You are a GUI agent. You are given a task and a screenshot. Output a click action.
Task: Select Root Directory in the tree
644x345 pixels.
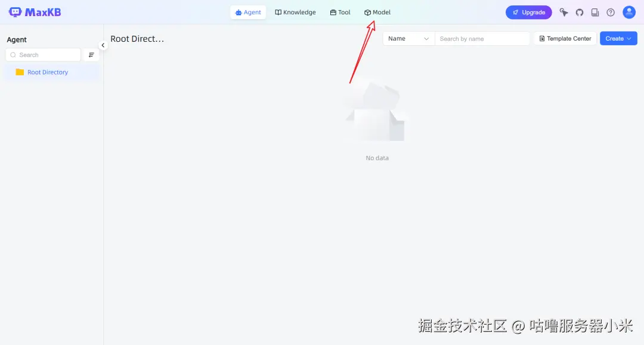tap(48, 72)
